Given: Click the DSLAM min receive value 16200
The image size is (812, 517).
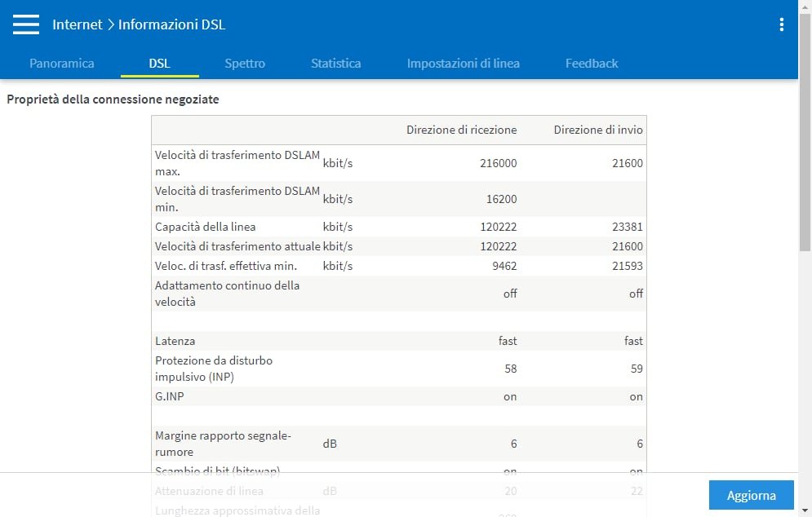Looking at the screenshot, I should (x=501, y=199).
